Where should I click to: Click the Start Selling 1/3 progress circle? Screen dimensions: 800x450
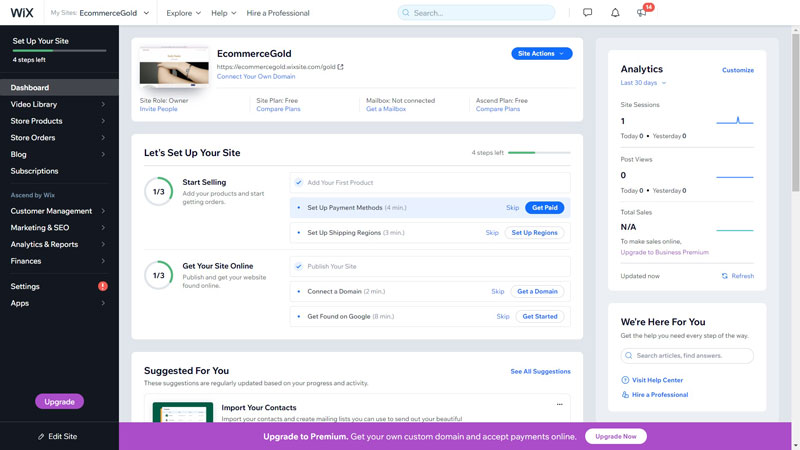point(159,191)
